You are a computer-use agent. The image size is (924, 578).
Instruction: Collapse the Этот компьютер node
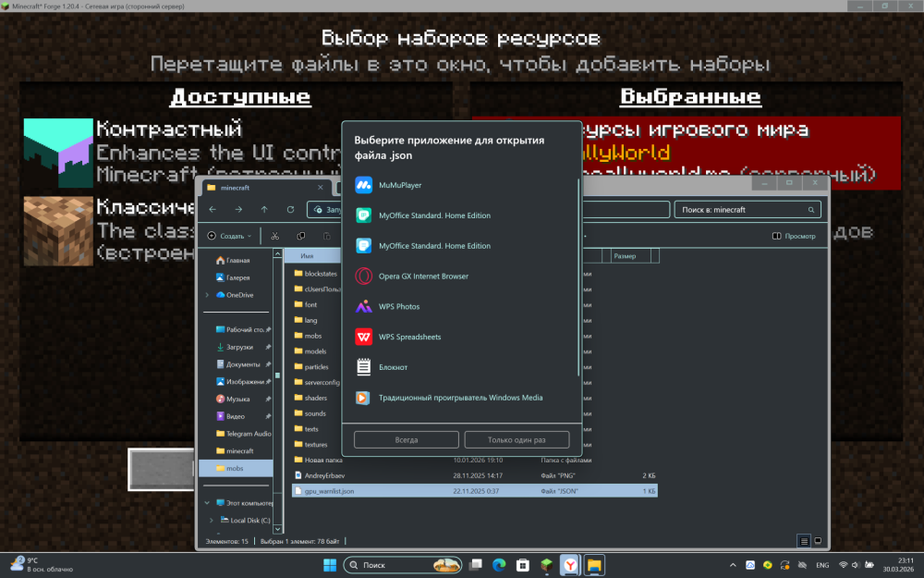click(x=207, y=503)
